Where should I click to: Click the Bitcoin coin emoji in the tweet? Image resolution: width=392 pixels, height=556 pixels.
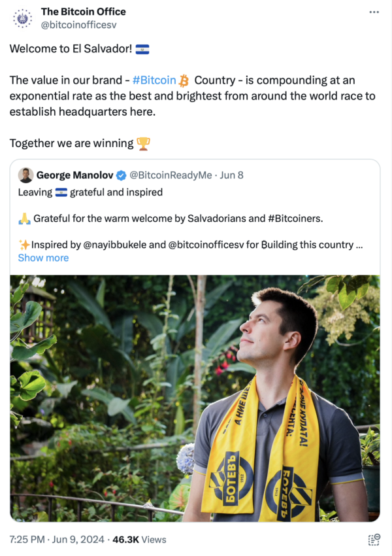point(183,80)
